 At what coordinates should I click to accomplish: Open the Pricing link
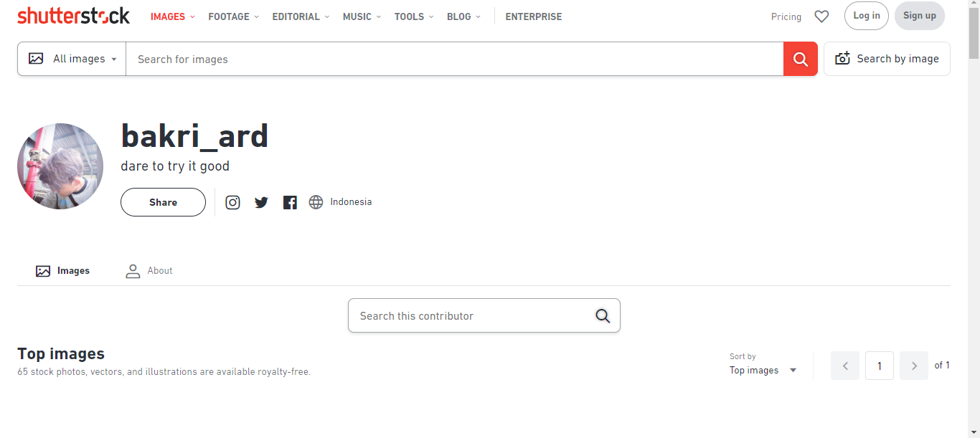click(x=786, y=16)
